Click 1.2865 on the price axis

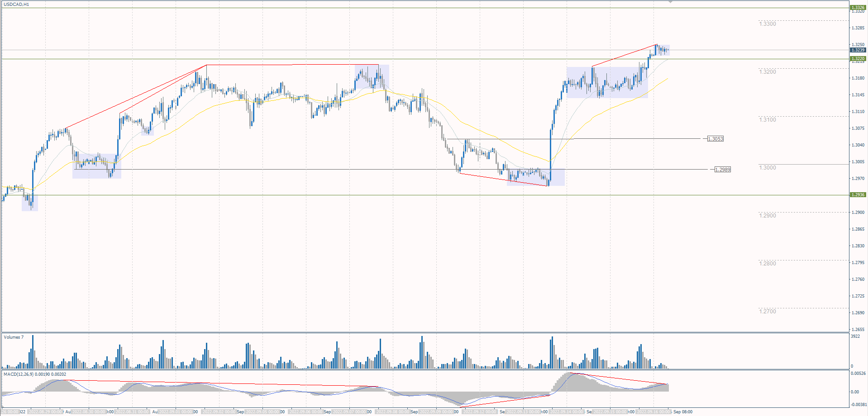tap(858, 229)
